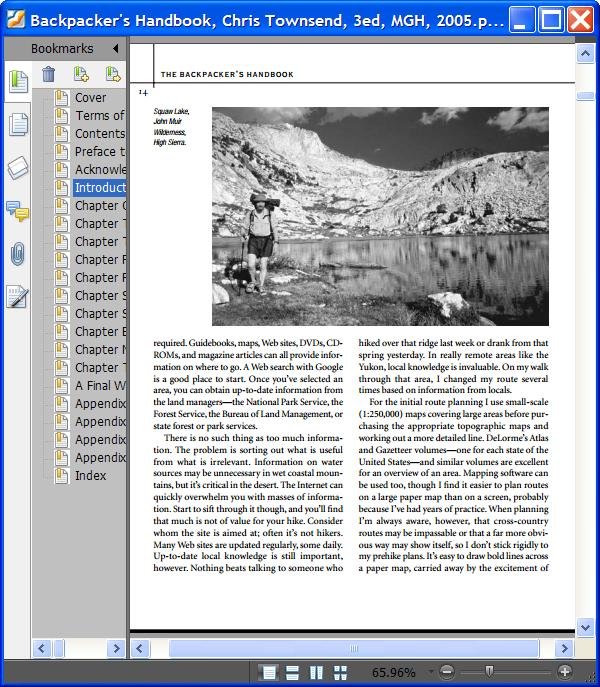Zoom in with the plus button
This screenshot has width=600, height=687.
click(x=564, y=671)
